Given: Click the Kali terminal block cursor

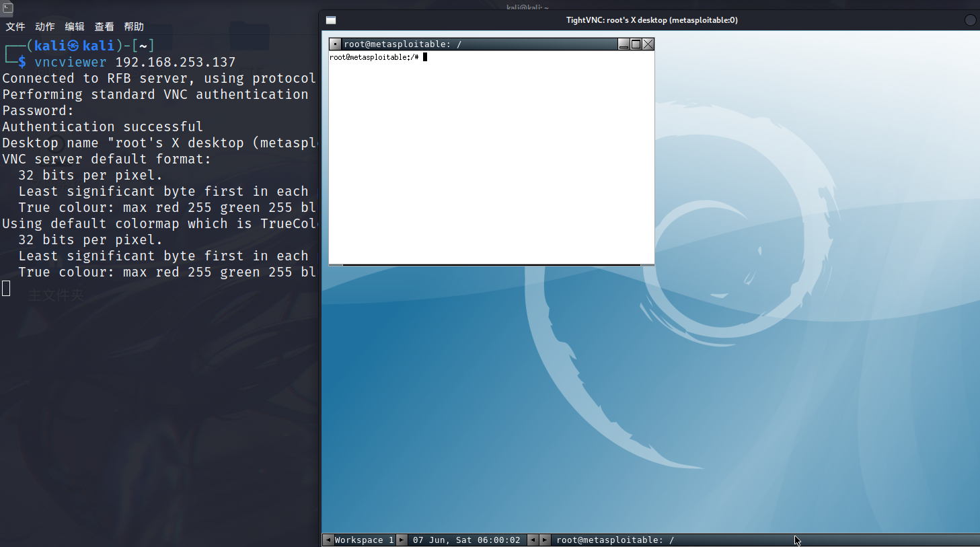Looking at the screenshot, I should point(6,289).
